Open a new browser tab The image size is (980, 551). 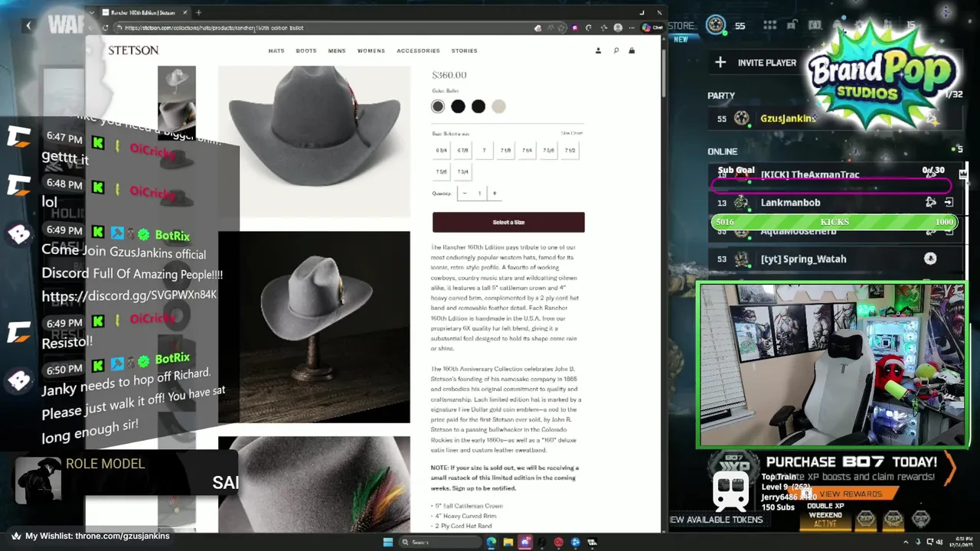click(198, 12)
